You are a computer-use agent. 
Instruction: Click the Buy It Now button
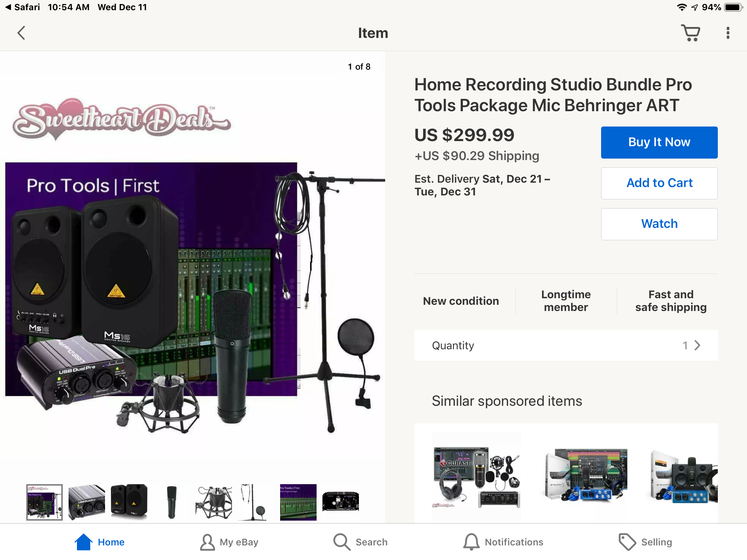coord(659,143)
